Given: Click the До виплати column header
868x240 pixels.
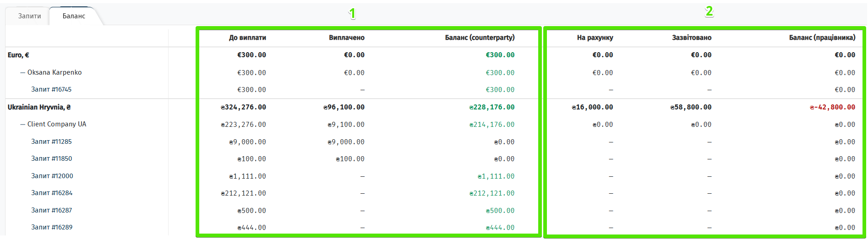Looking at the screenshot, I should pyautogui.click(x=247, y=38).
